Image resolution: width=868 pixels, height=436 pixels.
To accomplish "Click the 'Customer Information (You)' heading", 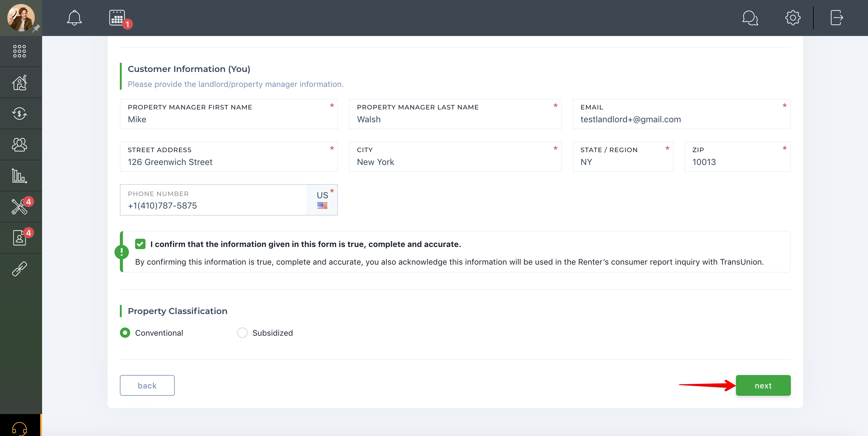I will [189, 69].
